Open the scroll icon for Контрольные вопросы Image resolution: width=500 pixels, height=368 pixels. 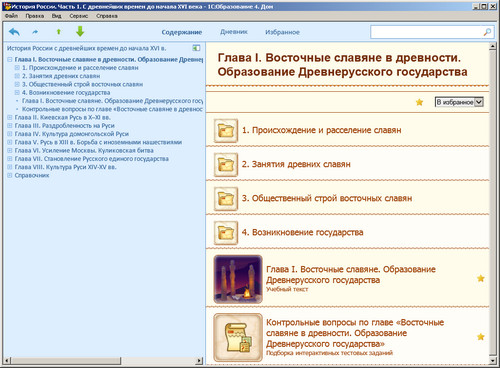click(x=238, y=337)
